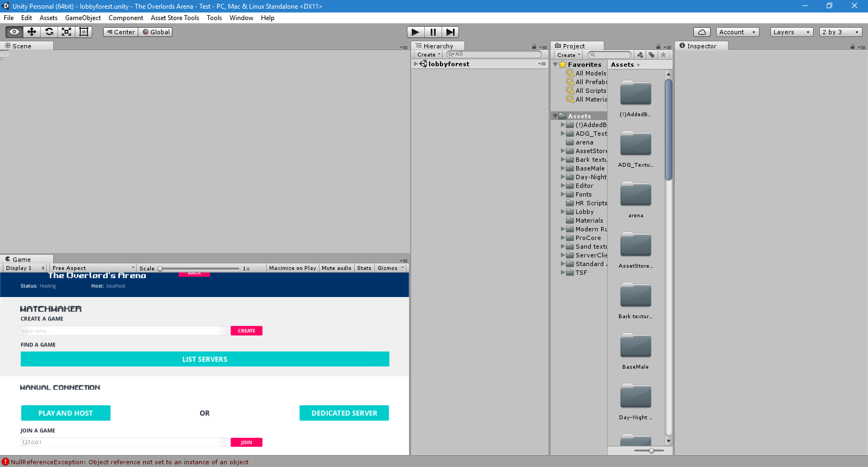This screenshot has height=467, width=868.
Task: Open Free Aspect dropdown
Action: (93, 268)
